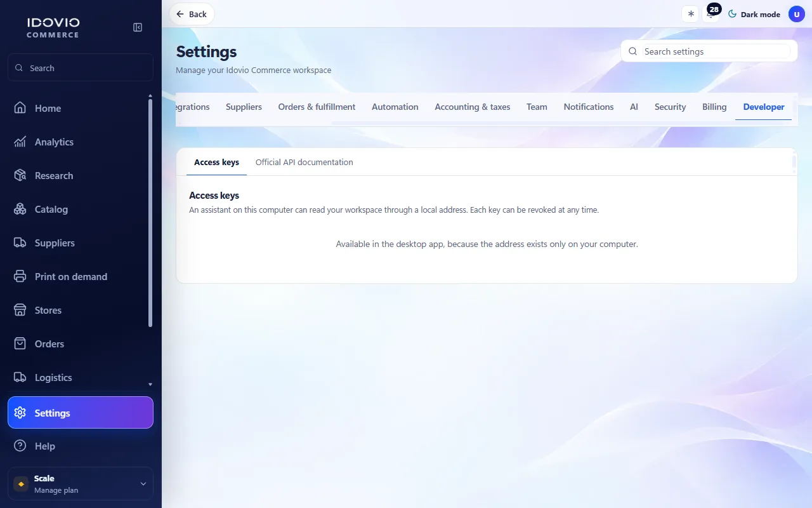Open the Official API documentation tab

[x=304, y=163]
